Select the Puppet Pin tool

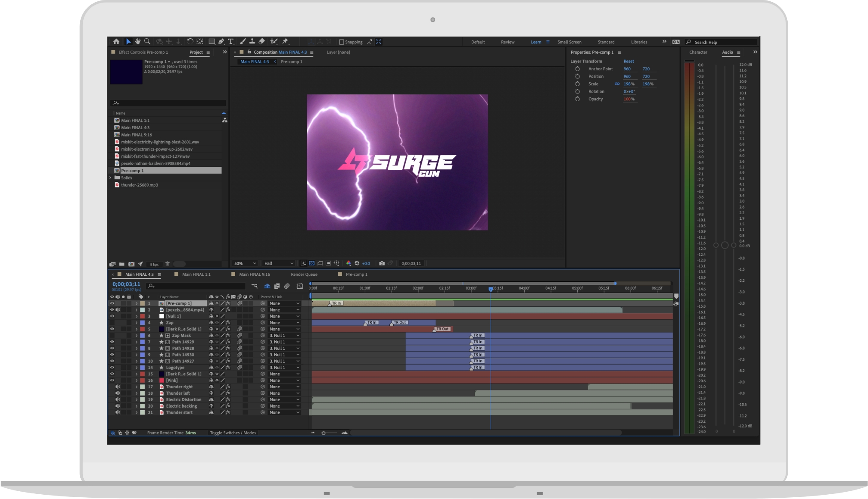point(285,42)
